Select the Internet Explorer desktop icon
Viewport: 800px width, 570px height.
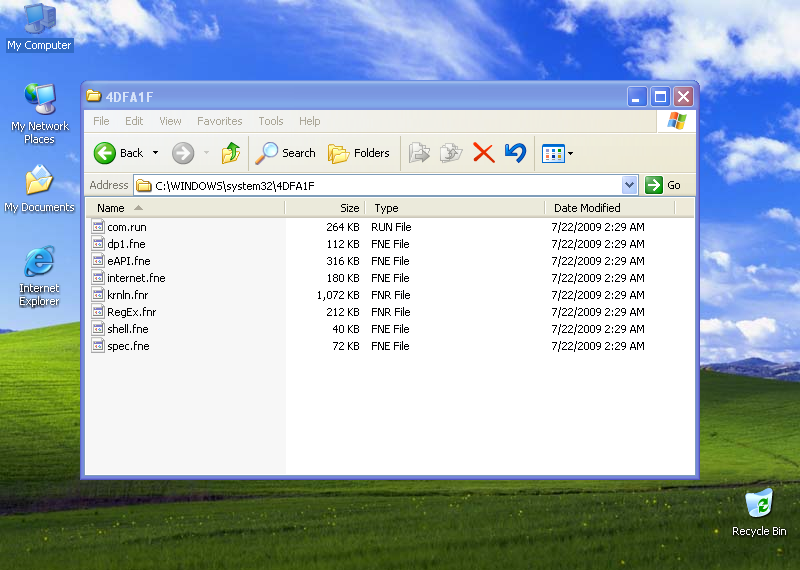coord(39,276)
